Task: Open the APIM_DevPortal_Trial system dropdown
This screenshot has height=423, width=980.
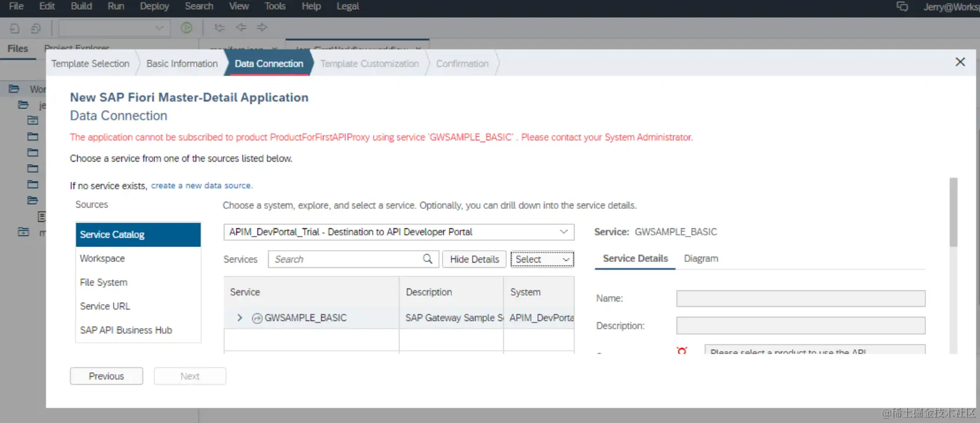Action: (x=399, y=232)
